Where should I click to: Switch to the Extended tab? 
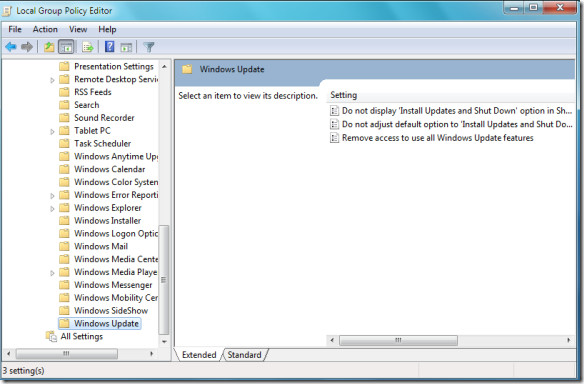pos(199,355)
